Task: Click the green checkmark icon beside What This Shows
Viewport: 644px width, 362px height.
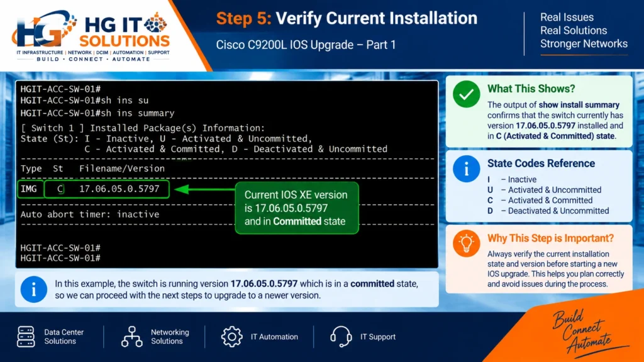Action: (x=466, y=94)
